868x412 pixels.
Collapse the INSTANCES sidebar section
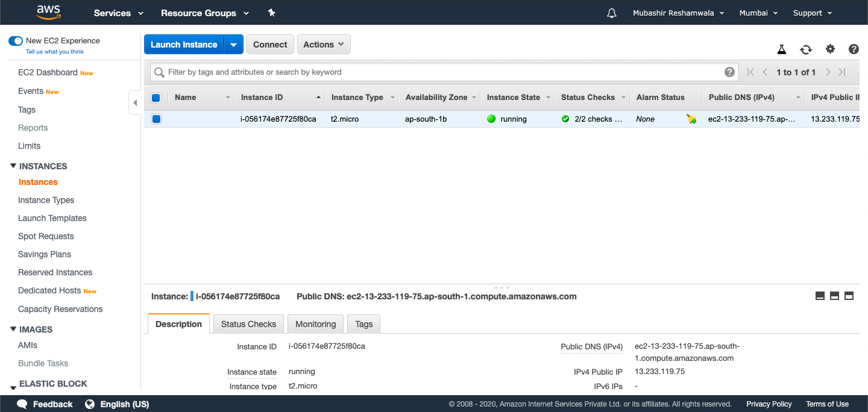(x=13, y=166)
